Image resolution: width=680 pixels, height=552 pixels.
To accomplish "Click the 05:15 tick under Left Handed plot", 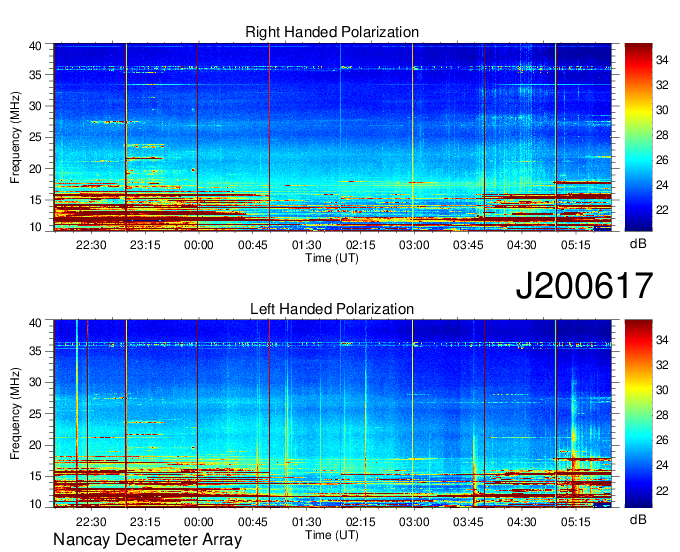I will (x=576, y=522).
